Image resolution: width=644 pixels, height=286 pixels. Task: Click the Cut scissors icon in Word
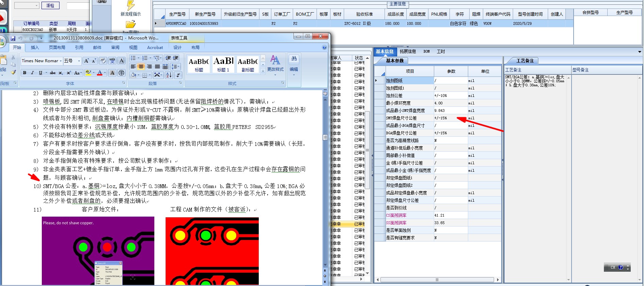pos(13,57)
